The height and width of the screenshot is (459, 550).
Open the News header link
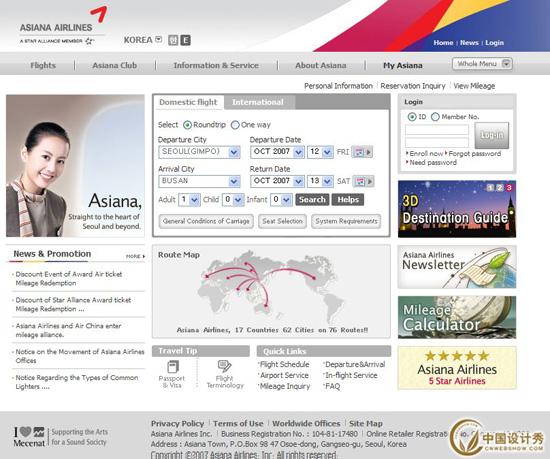pos(469,42)
